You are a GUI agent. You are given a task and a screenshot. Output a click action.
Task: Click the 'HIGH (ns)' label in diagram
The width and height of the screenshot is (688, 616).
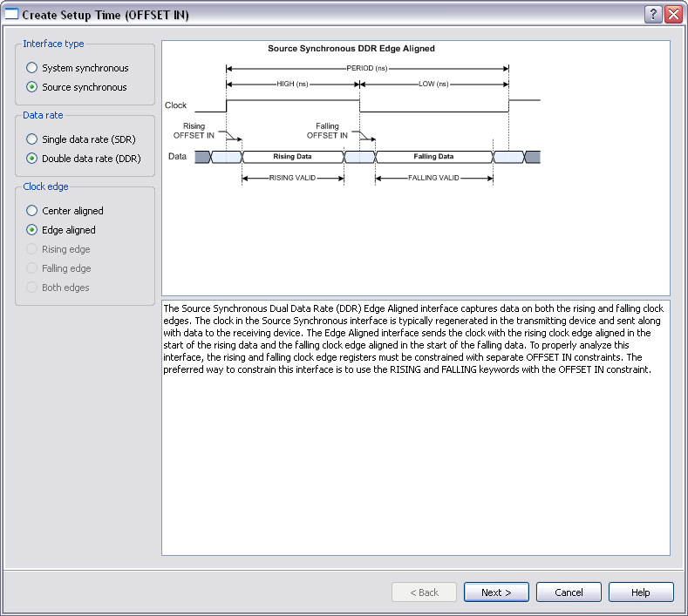[x=292, y=84]
